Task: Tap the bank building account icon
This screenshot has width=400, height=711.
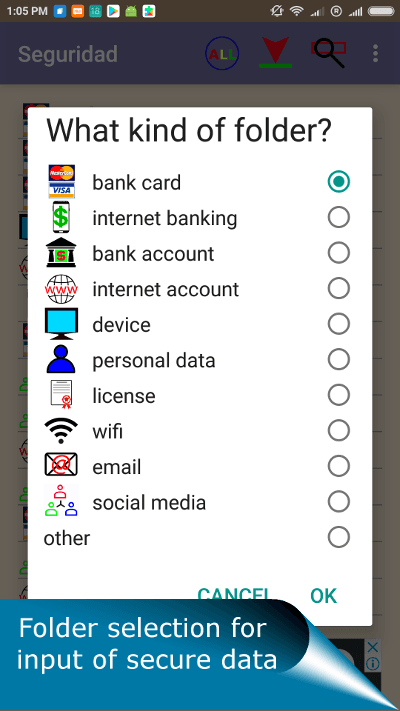Action: coord(61,253)
